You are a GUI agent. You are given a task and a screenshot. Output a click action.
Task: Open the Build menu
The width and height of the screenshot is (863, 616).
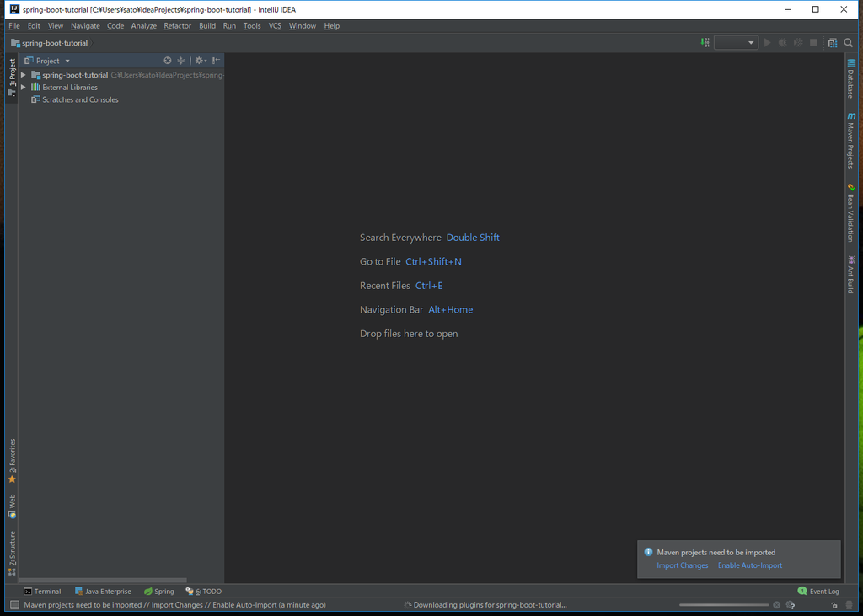tap(207, 26)
